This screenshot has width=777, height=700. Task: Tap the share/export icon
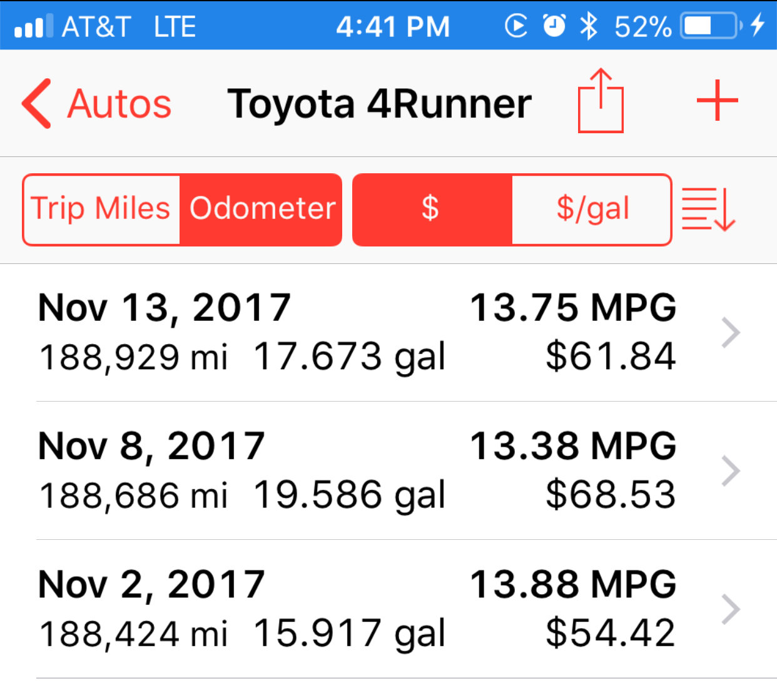[x=600, y=101]
